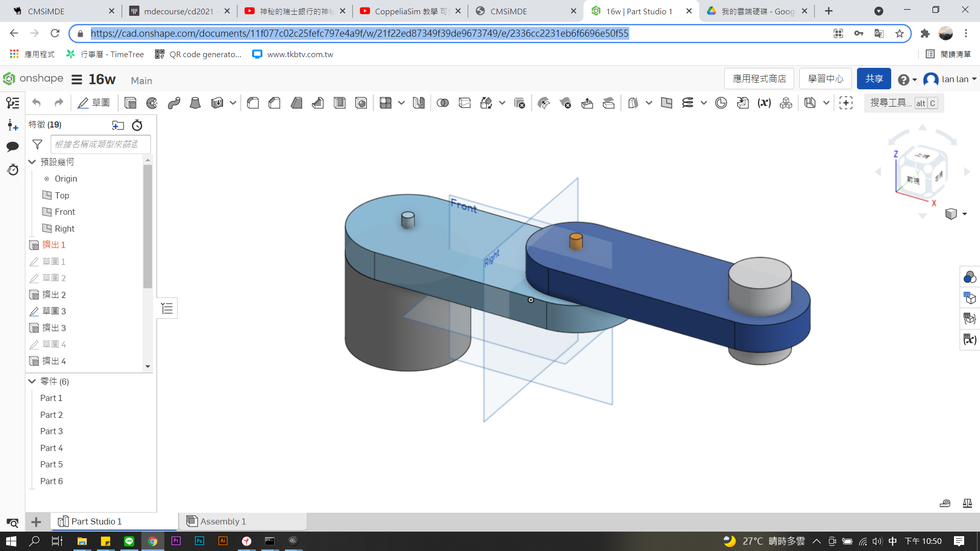Collapse the default geometry (預設幾何) group

(32, 162)
